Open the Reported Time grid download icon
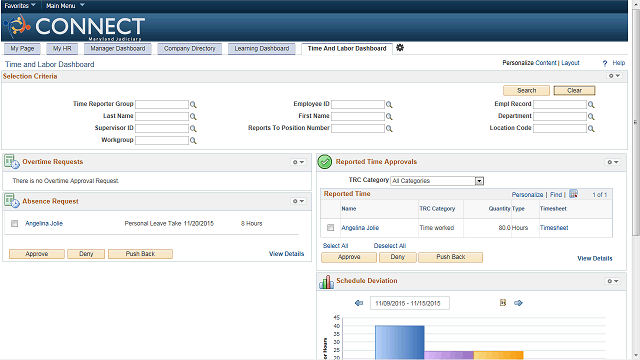This screenshot has height=360, width=640. (573, 194)
